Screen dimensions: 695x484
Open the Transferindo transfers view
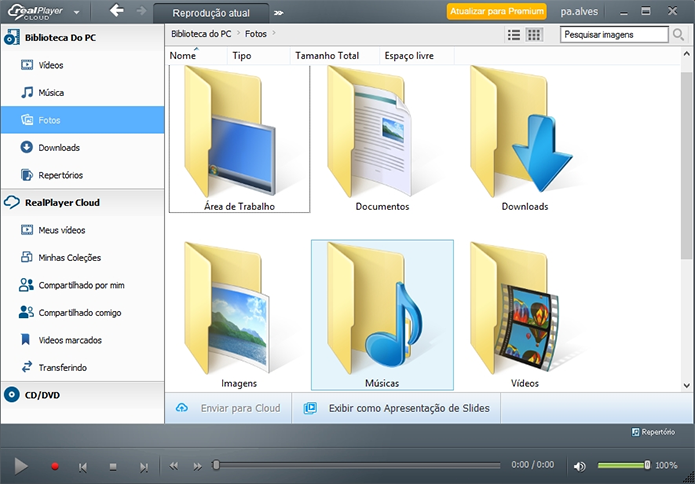[82, 367]
